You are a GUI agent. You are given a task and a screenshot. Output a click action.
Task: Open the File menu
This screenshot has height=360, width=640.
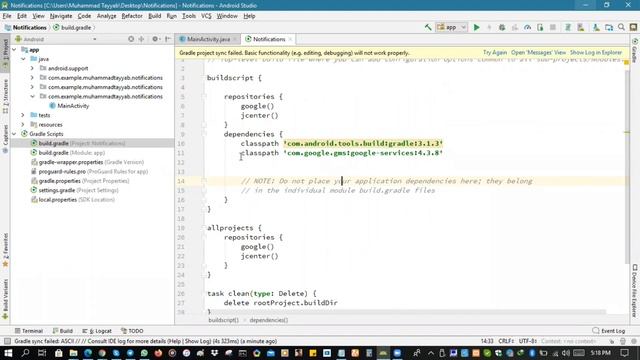pyautogui.click(x=7, y=16)
